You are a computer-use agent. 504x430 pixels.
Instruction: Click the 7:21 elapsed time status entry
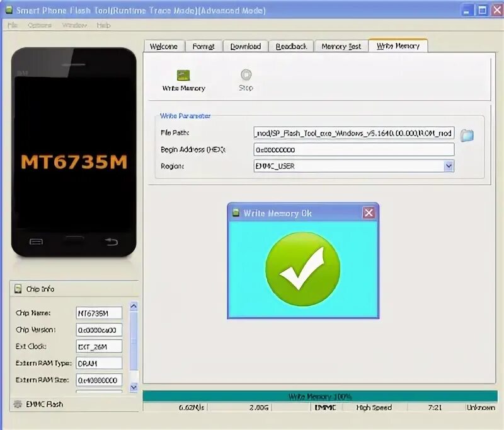[x=435, y=407]
